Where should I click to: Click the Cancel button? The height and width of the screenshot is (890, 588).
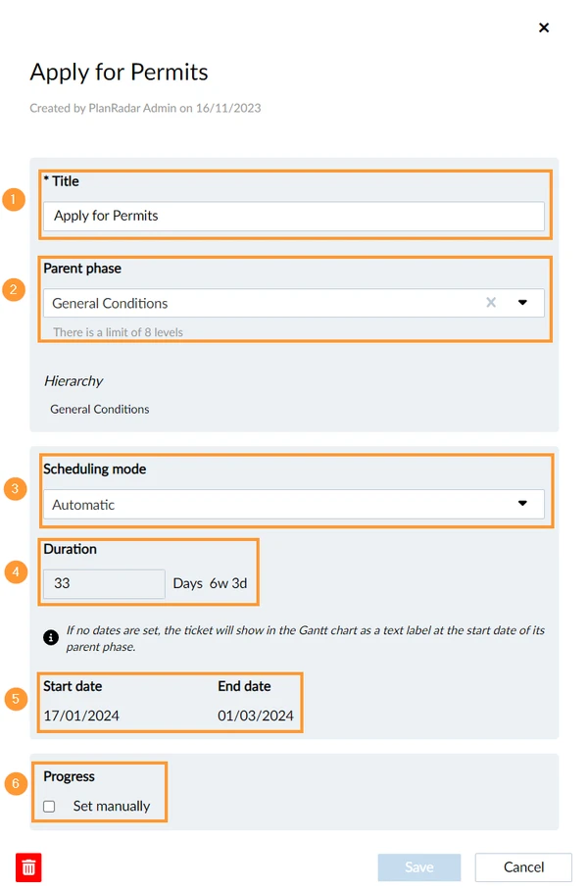[523, 867]
